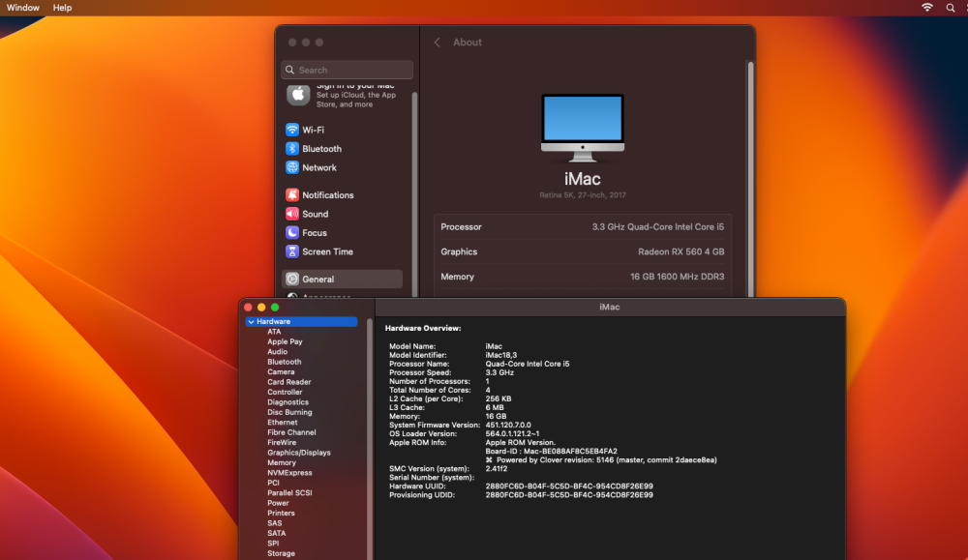Viewport: 968px width, 560px height.
Task: Click the System Settings sidebar scrollbar
Action: (414, 193)
